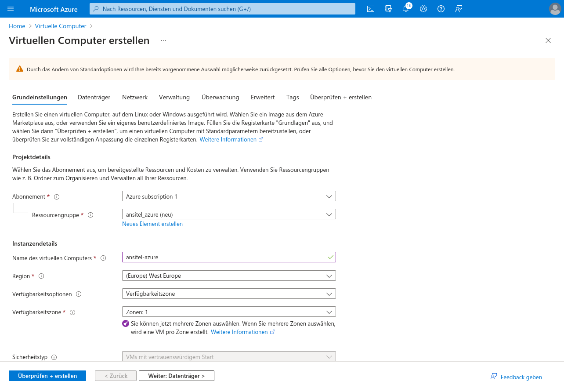Click the info icon next to Verfügbarkeitsoptionen
Screen dimensions: 564x392
pos(79,294)
